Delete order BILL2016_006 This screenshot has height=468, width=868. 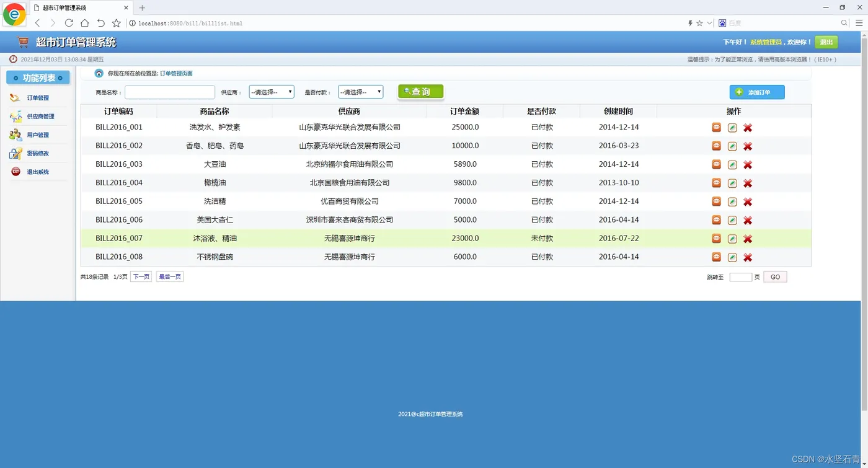[748, 220]
